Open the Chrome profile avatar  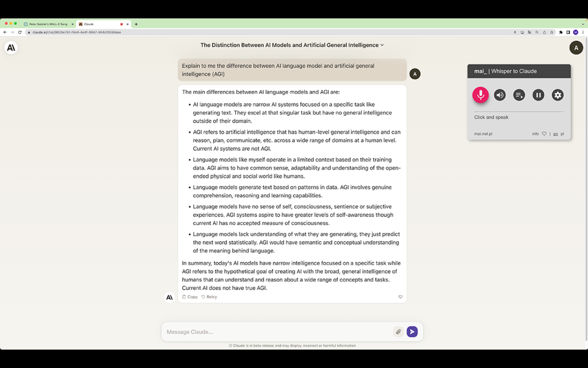coord(576,32)
